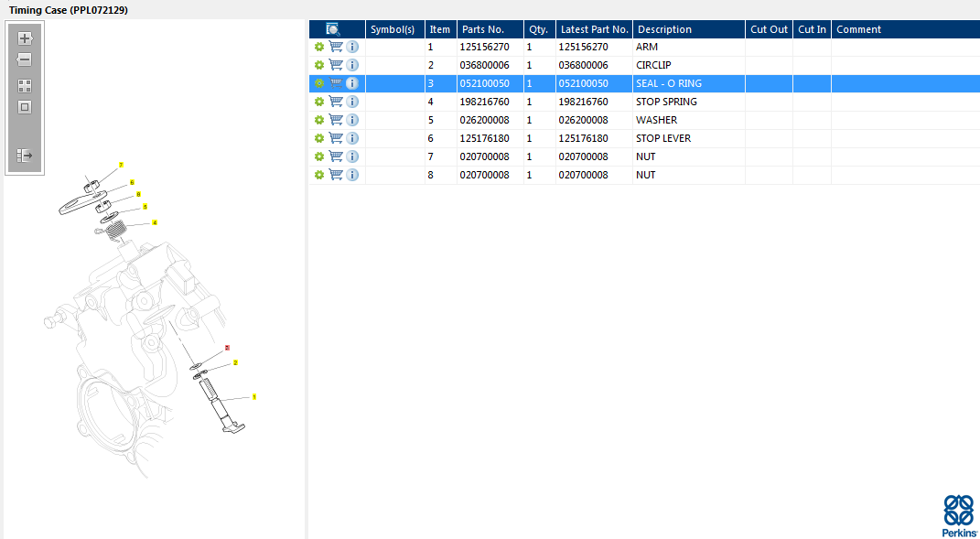Click the yellow callout 1 on diagram
Screen dimensions: 980x539
253,397
